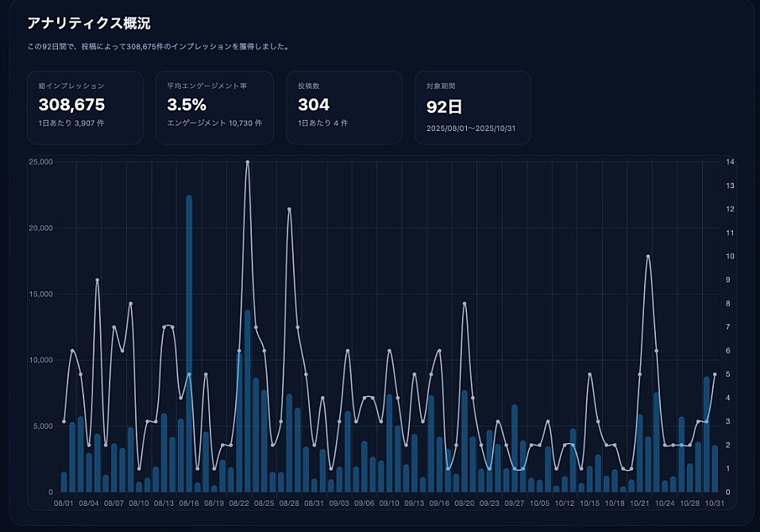Click the 対象期間 92日 card

pyautogui.click(x=473, y=107)
